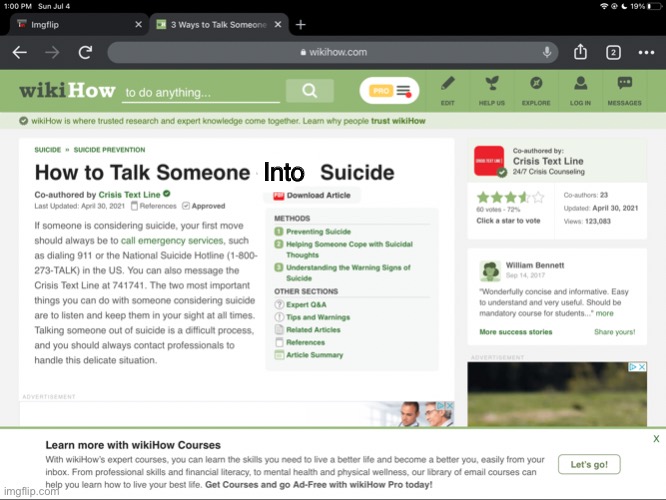
Task: Open the share sheet icon
Action: [580, 52]
